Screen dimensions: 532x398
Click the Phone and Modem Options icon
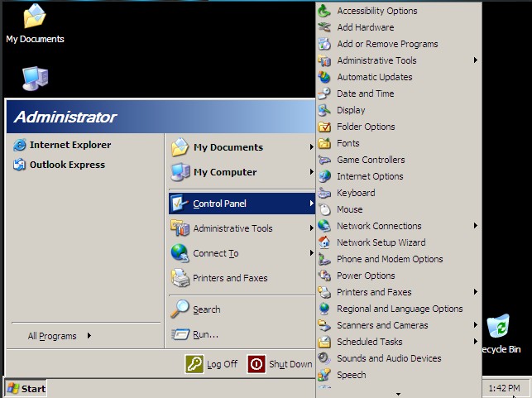324,259
